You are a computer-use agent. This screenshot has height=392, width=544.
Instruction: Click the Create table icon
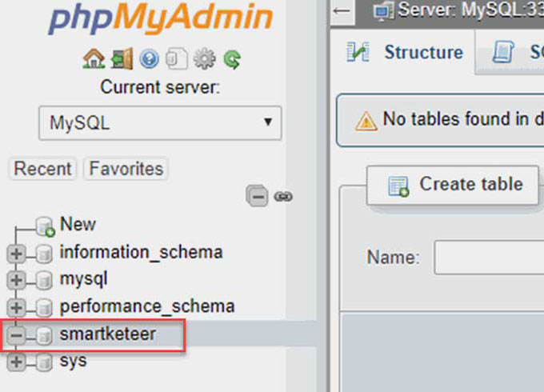click(x=398, y=186)
